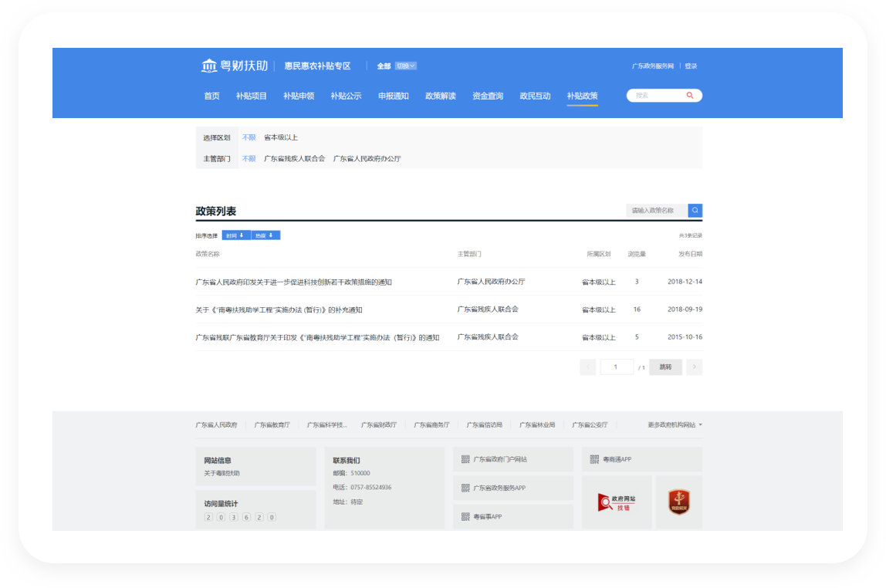Expand 更多政府机构网站 dropdown
The image size is (886, 588).
click(x=675, y=424)
